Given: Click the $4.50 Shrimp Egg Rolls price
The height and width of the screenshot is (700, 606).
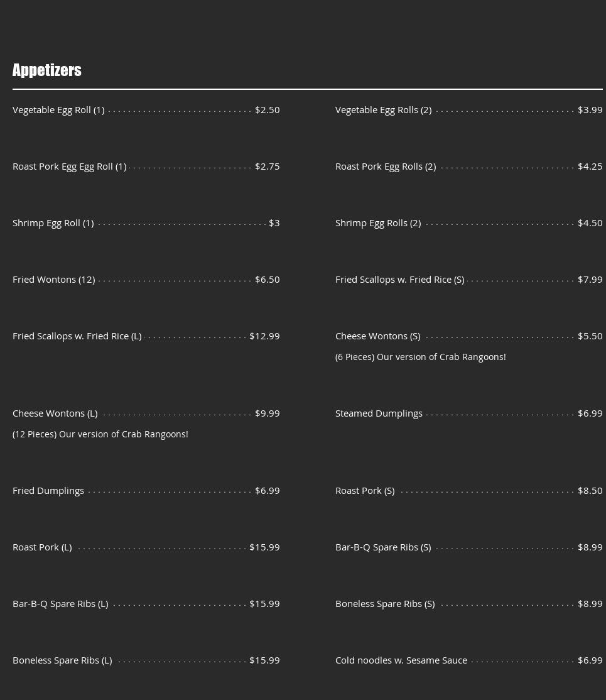Looking at the screenshot, I should (590, 223).
